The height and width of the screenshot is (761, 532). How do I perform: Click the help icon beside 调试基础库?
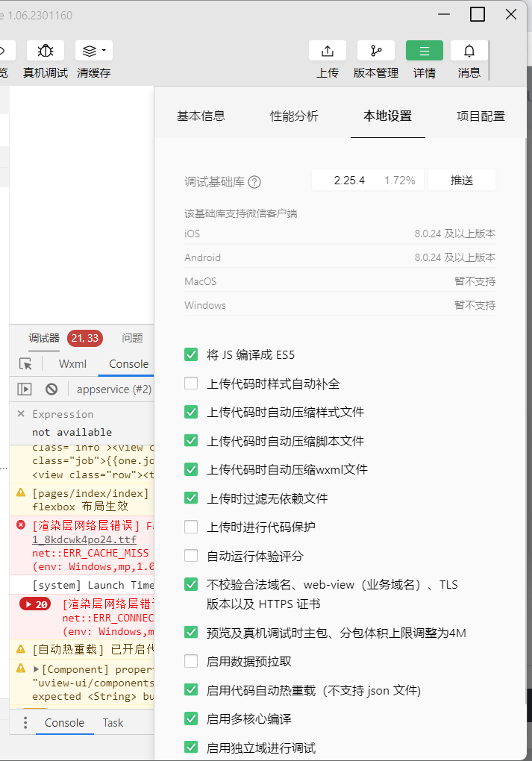click(x=254, y=182)
